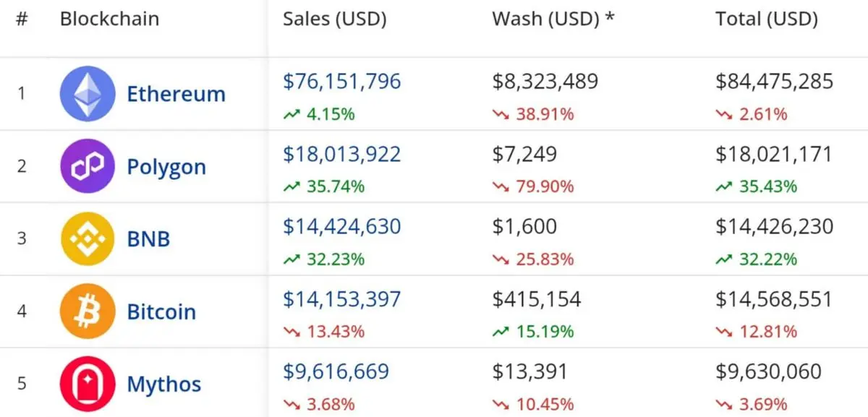The height and width of the screenshot is (417, 868).
Task: Click the green up-trend arrow beside 15.19%
Action: 501,332
